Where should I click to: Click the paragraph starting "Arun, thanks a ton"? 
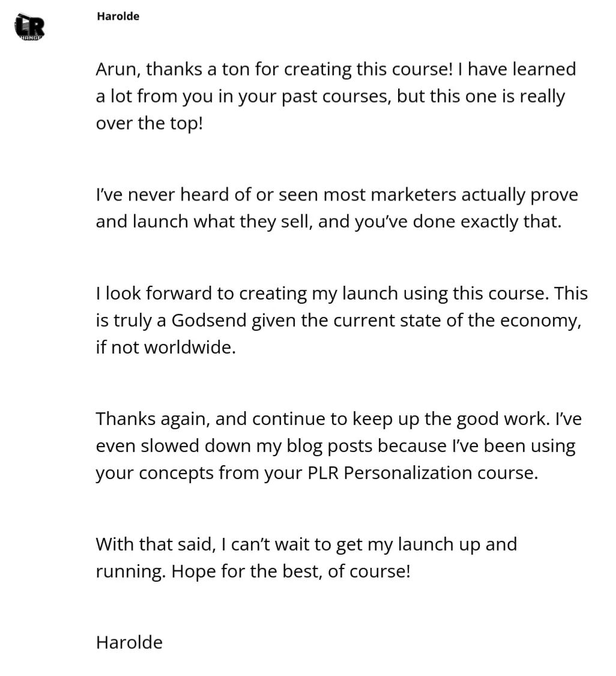pos(336,96)
